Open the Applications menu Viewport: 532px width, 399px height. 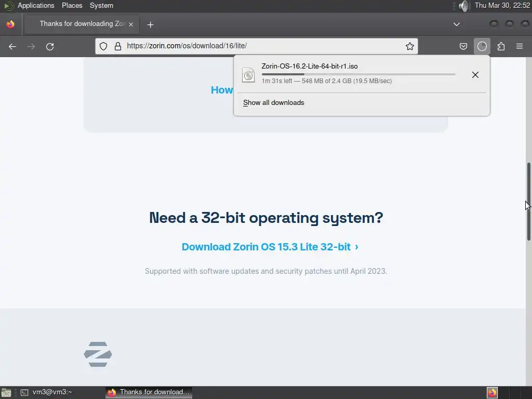tap(36, 5)
